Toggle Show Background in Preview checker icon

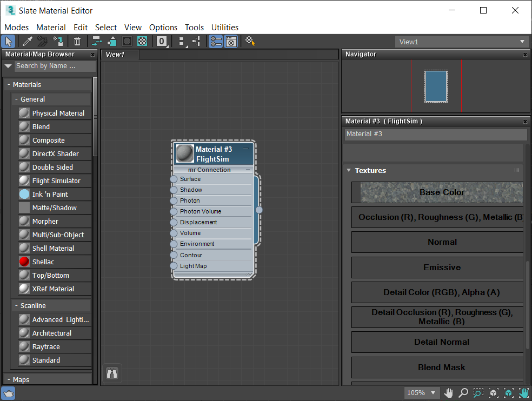[142, 42]
